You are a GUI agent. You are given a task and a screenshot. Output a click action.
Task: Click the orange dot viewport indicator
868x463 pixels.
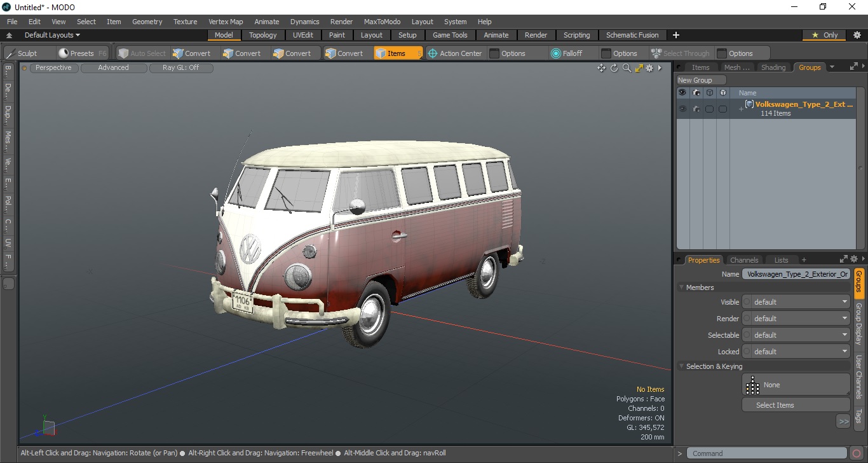25,68
